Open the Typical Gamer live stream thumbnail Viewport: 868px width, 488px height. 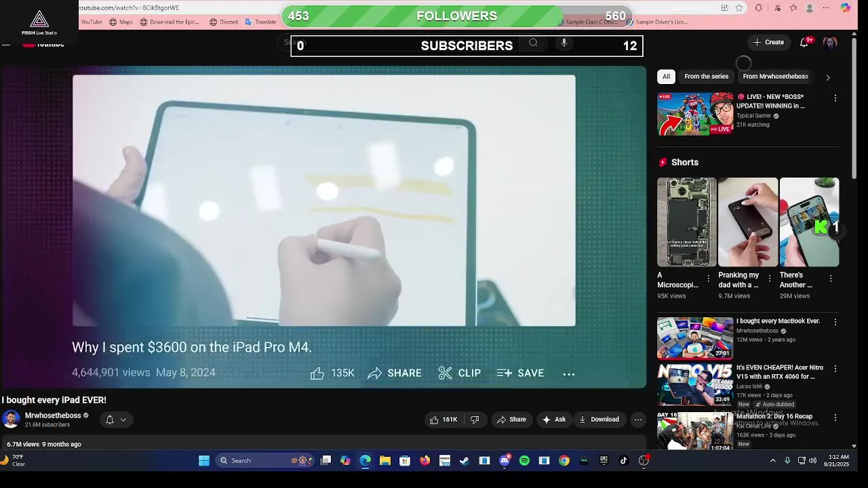[x=695, y=114]
